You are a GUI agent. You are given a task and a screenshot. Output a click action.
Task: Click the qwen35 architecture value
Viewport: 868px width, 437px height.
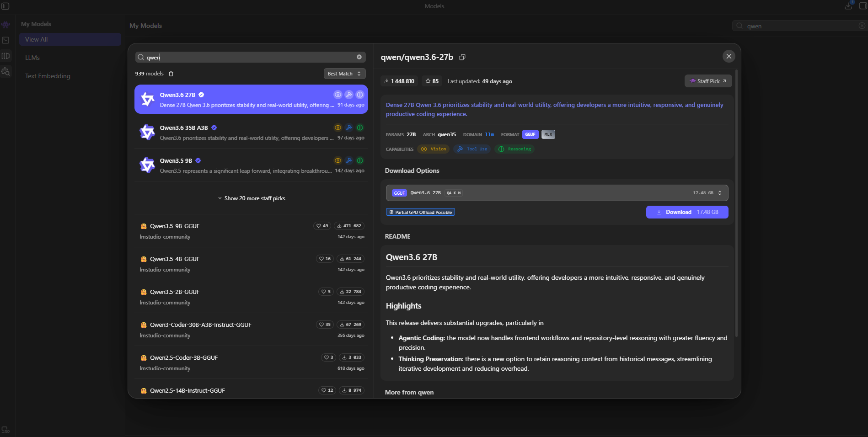point(447,134)
